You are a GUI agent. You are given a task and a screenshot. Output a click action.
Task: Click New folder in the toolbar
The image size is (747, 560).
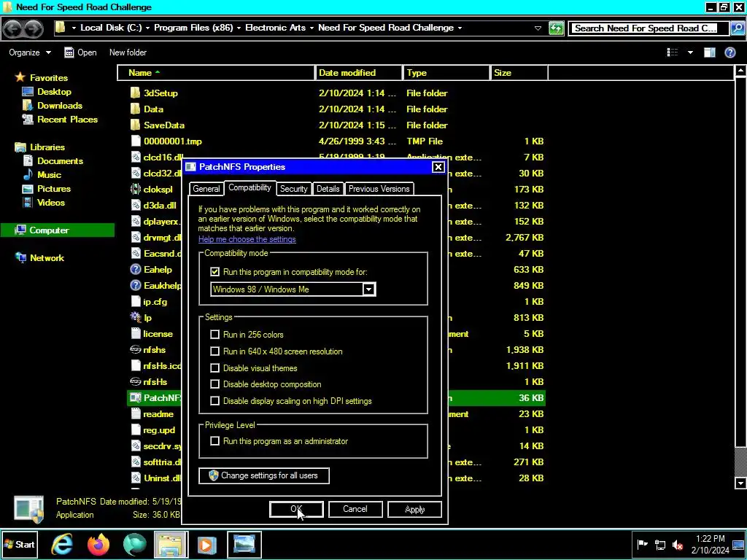coord(128,52)
